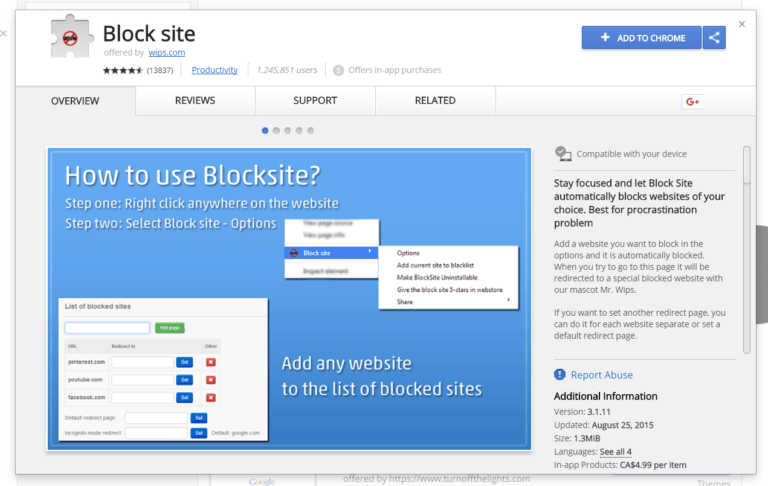The height and width of the screenshot is (486, 768).
Task: Click the in-app purchases dollar icon
Action: tap(338, 71)
